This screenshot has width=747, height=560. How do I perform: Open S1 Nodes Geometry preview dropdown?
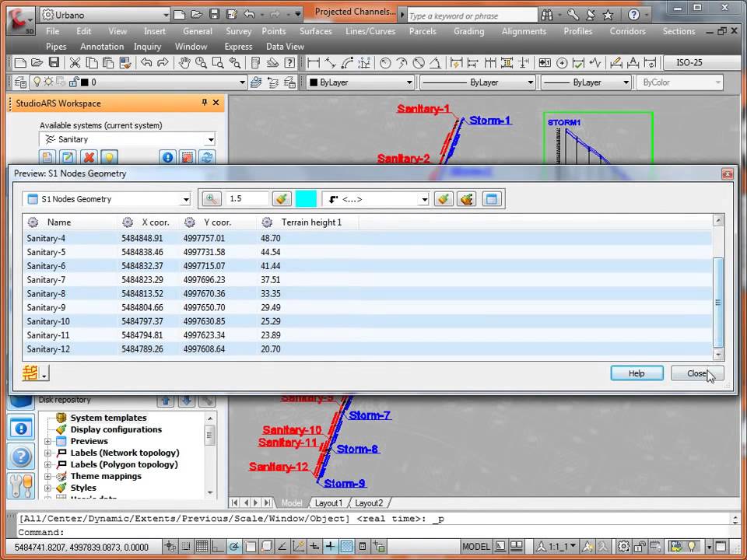point(186,199)
